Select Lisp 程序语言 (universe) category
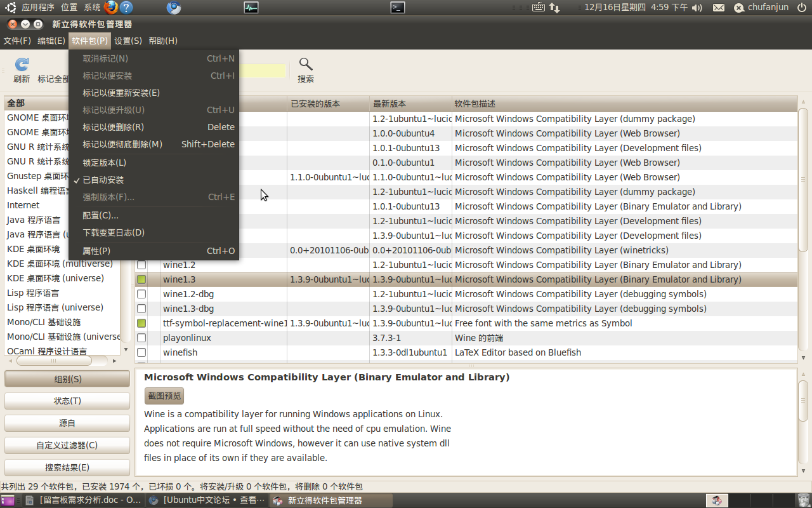Image resolution: width=812 pixels, height=508 pixels. tap(62, 307)
